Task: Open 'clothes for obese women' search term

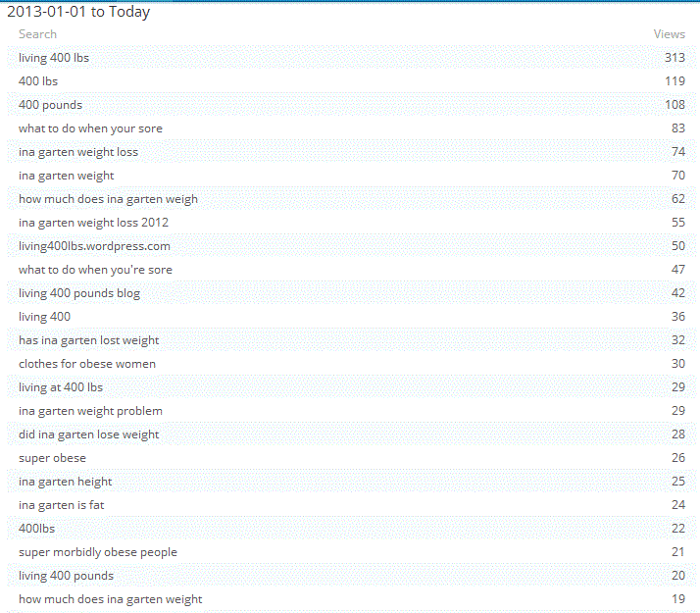Action: click(x=87, y=364)
